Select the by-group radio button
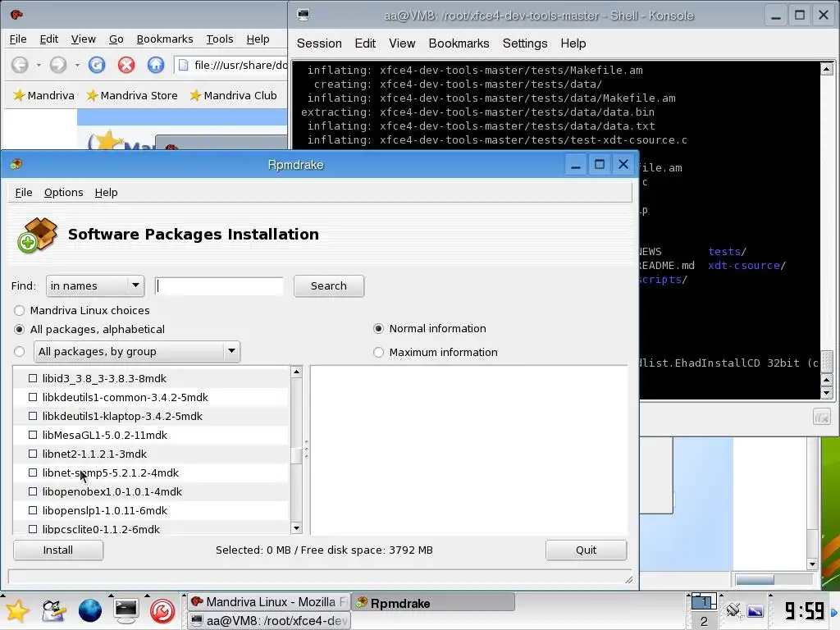 tap(20, 351)
